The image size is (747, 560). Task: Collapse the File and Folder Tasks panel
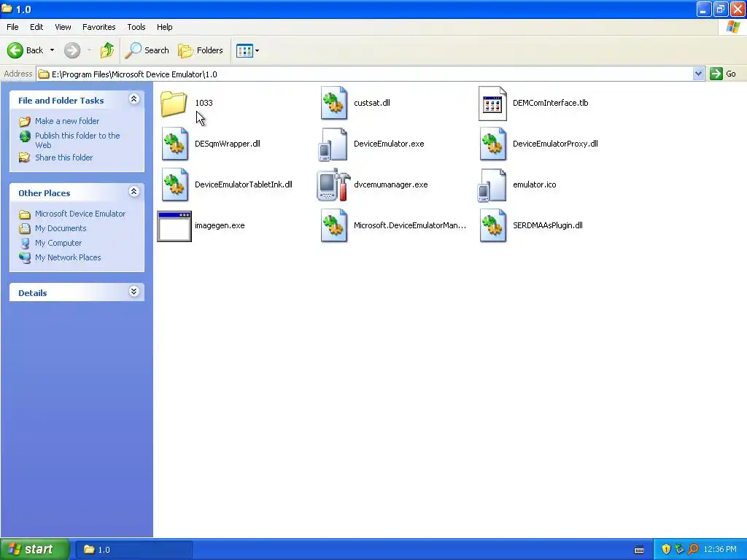134,99
